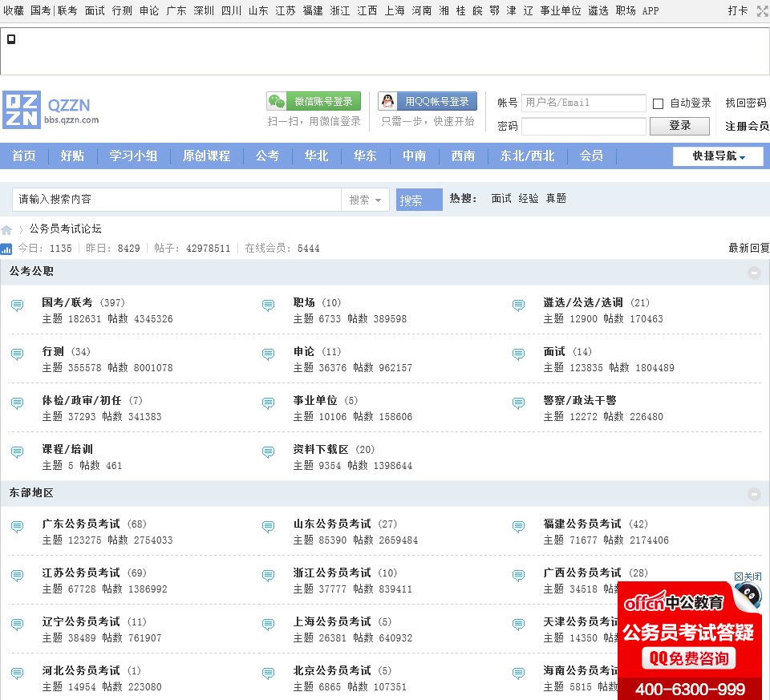Click chat bubble icon beside 广东公务员考试
The image size is (770, 700).
coord(17,527)
